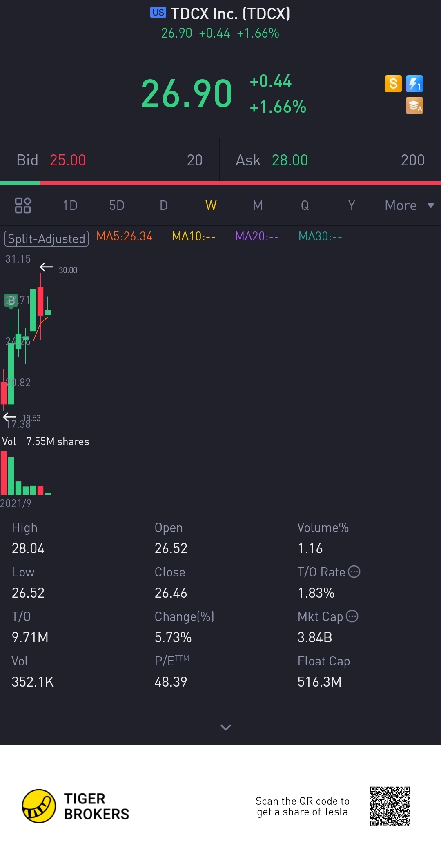
Task: Tap the T/O Rate info icon
Action: (354, 572)
